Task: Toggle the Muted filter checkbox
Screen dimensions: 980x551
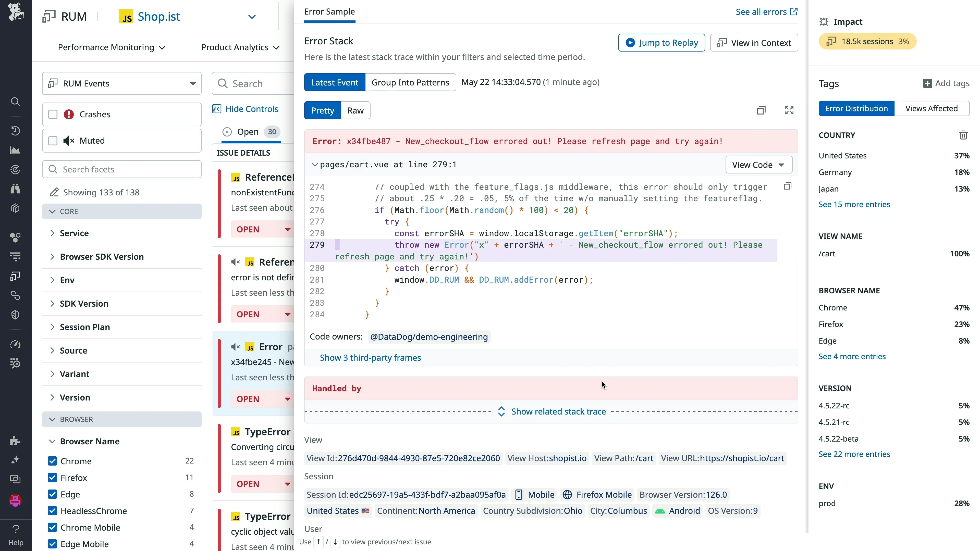Action: [53, 140]
